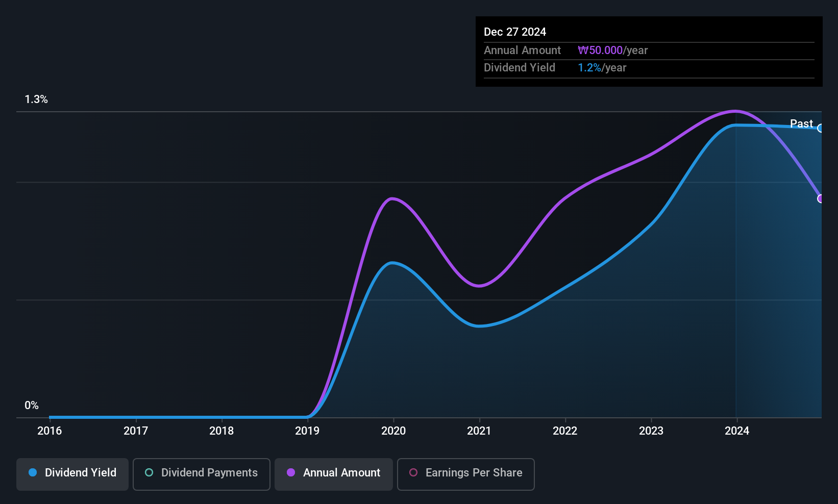
Task: Click the Dec 27 2024 tooltip date
Action: 515,32
